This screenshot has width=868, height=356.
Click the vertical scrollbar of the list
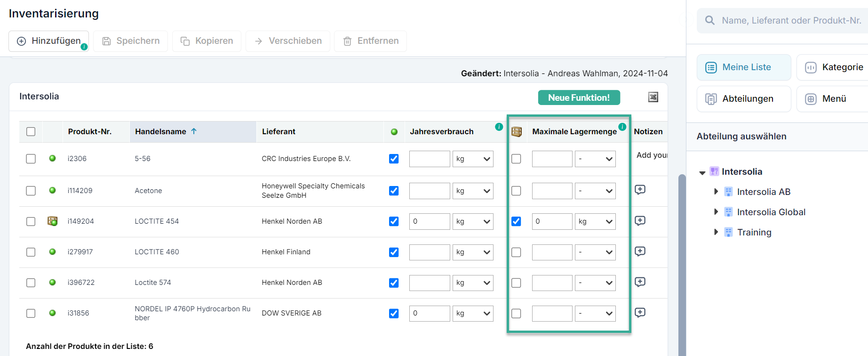point(682,265)
